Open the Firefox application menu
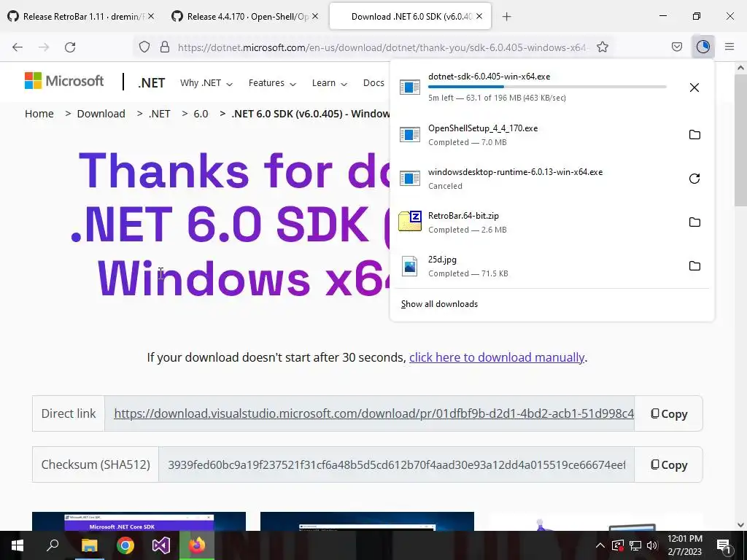The height and width of the screenshot is (560, 747). coord(729,47)
